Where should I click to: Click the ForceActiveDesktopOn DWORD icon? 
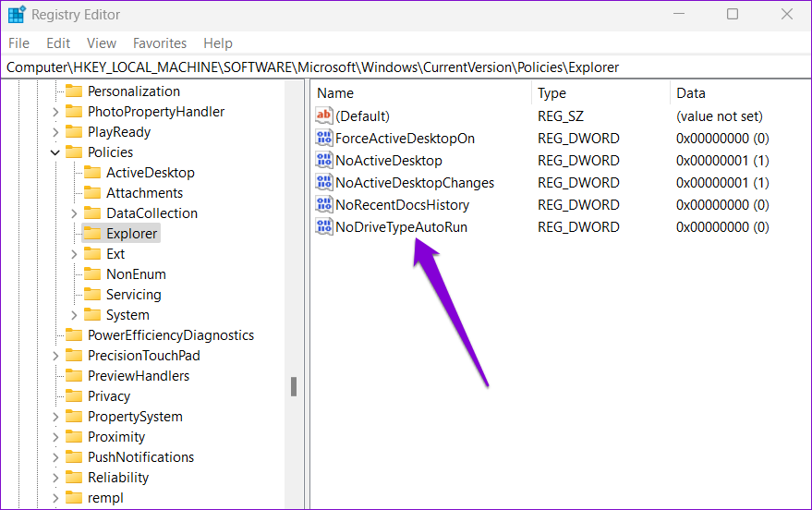(x=324, y=139)
